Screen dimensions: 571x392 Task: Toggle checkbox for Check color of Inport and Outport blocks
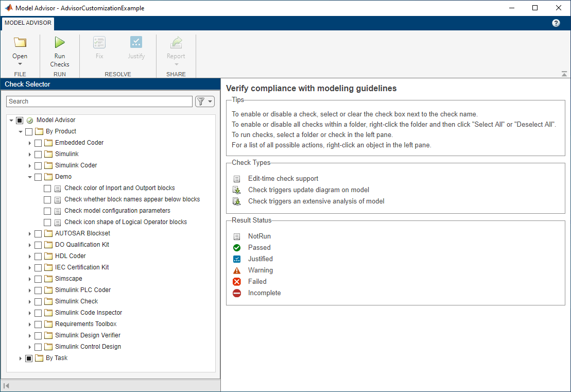[x=47, y=188]
